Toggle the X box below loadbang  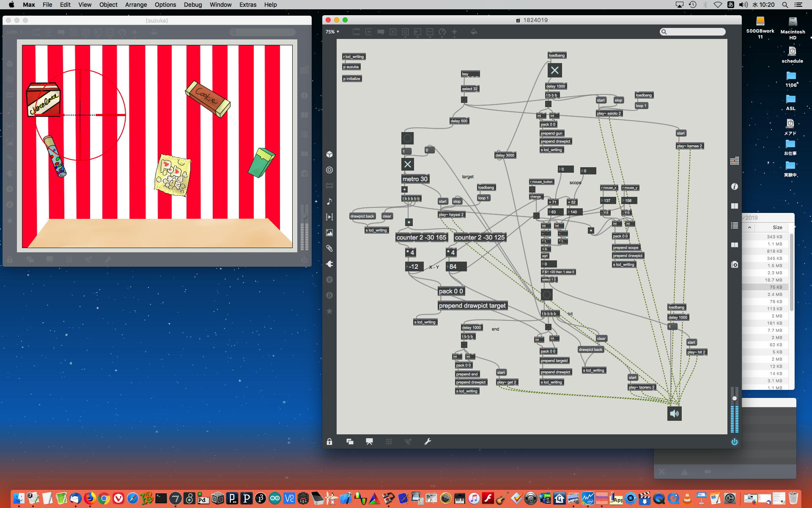pos(554,70)
